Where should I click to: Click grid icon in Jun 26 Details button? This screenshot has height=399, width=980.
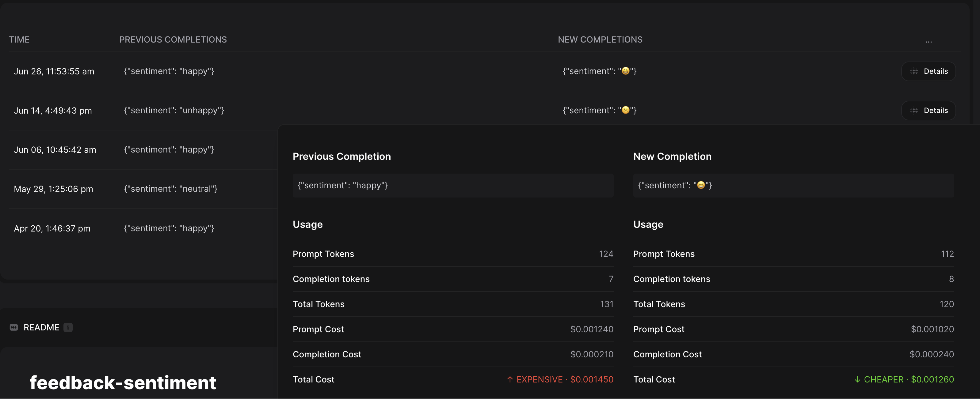point(914,71)
